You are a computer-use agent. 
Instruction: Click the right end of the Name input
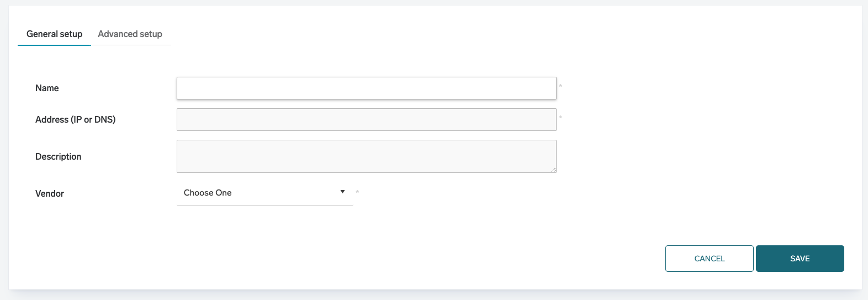click(x=547, y=88)
